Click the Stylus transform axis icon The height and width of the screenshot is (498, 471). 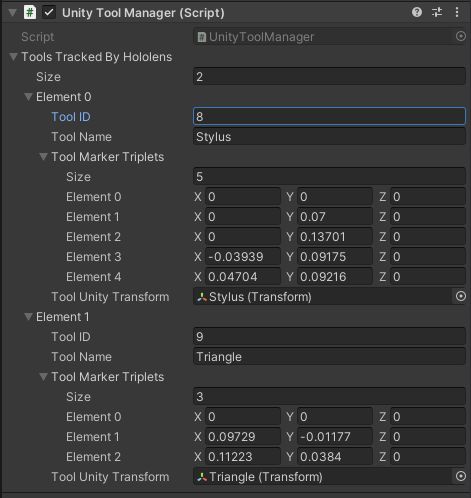click(x=202, y=297)
